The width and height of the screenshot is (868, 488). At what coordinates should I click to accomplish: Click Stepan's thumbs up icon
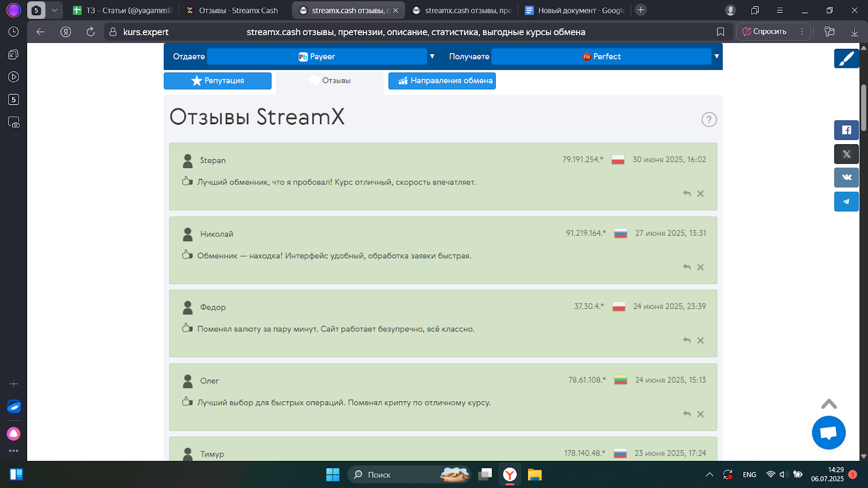[187, 181]
